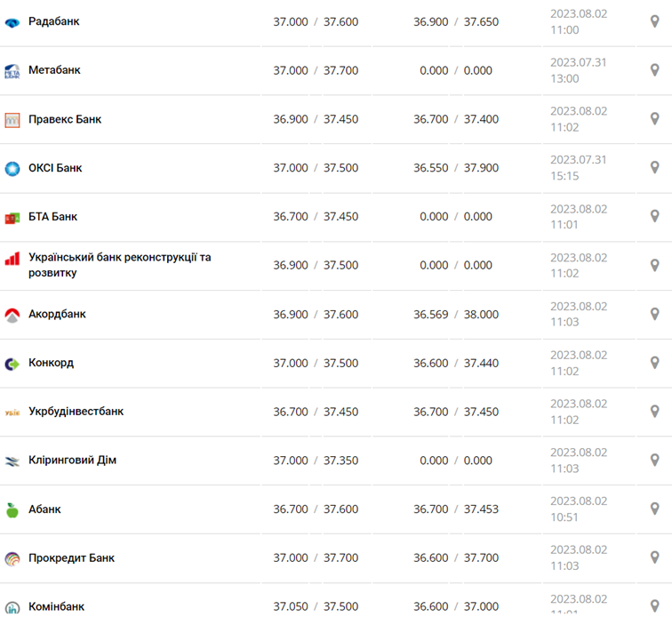Open the Метабанк bank page

point(54,70)
